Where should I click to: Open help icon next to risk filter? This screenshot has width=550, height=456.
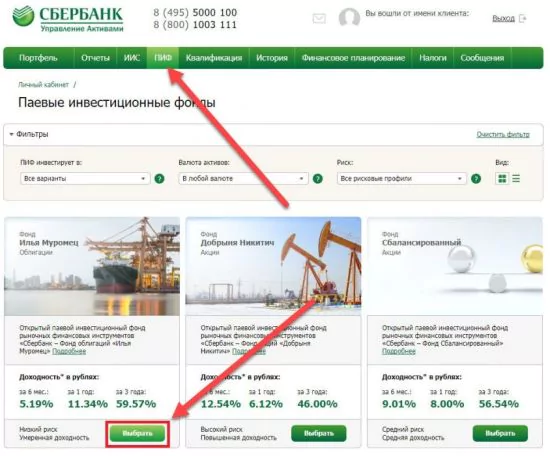tap(476, 179)
